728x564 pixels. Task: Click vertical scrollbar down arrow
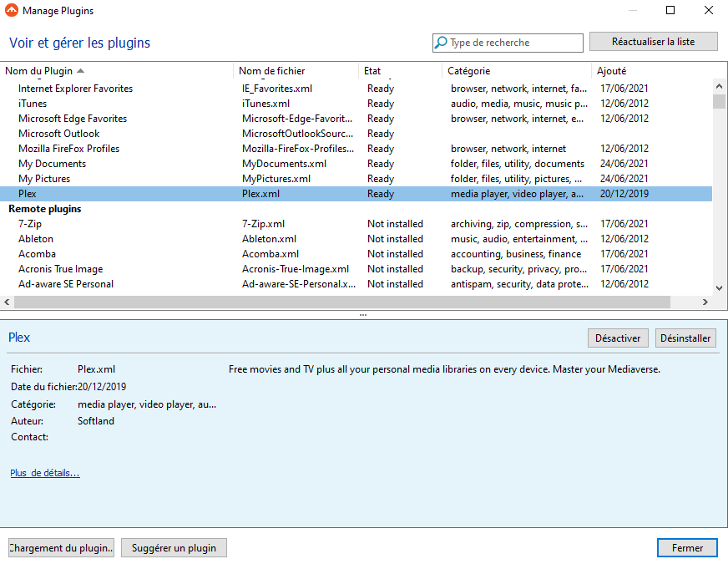[719, 288]
